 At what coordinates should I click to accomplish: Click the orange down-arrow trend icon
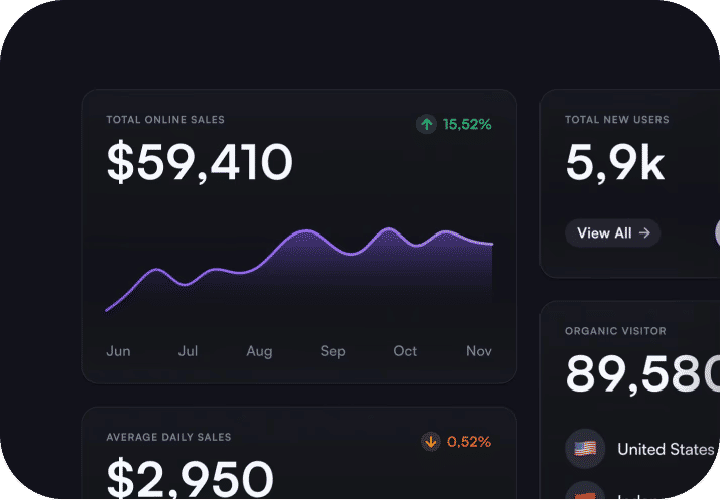pyautogui.click(x=431, y=442)
